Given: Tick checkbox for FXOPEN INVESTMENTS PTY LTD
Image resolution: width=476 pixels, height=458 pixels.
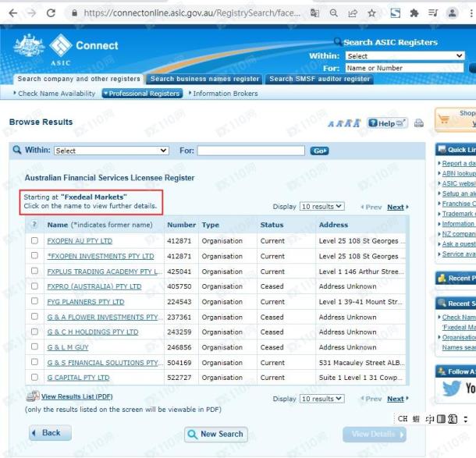Looking at the screenshot, I should (x=34, y=256).
